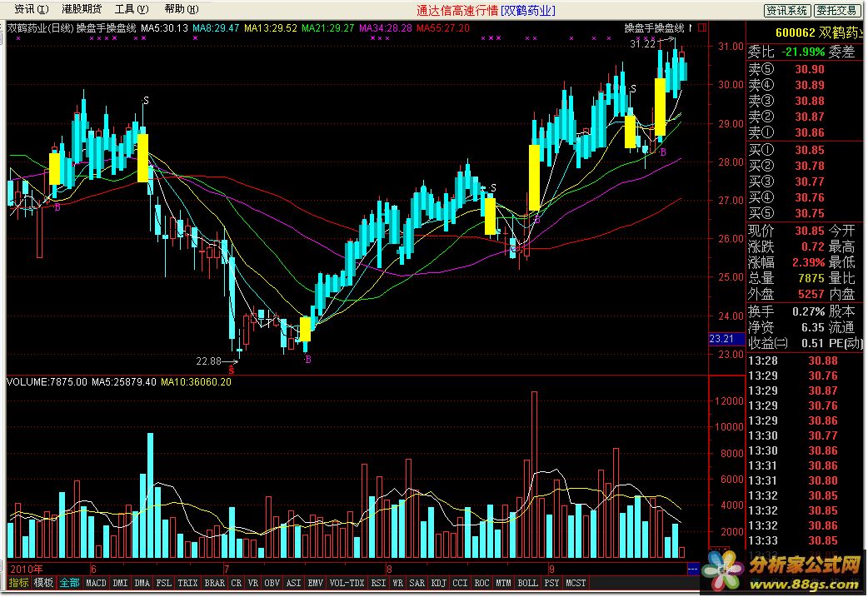Switch to the BRAR indicator tab
Viewport: 868px width, 597px height.
[215, 583]
